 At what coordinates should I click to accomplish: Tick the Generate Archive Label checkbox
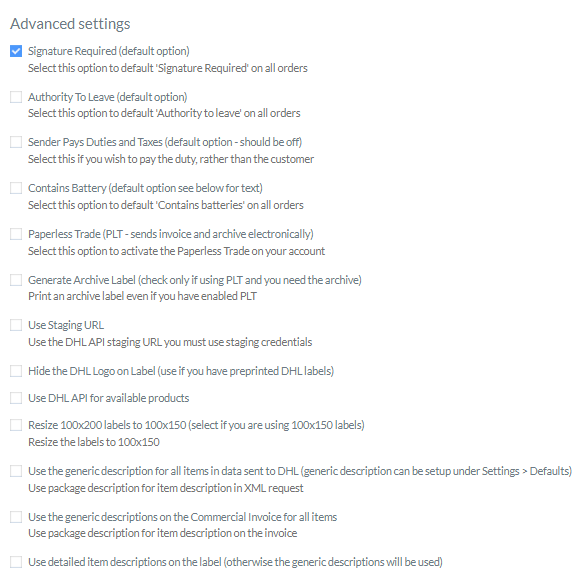[x=16, y=280]
